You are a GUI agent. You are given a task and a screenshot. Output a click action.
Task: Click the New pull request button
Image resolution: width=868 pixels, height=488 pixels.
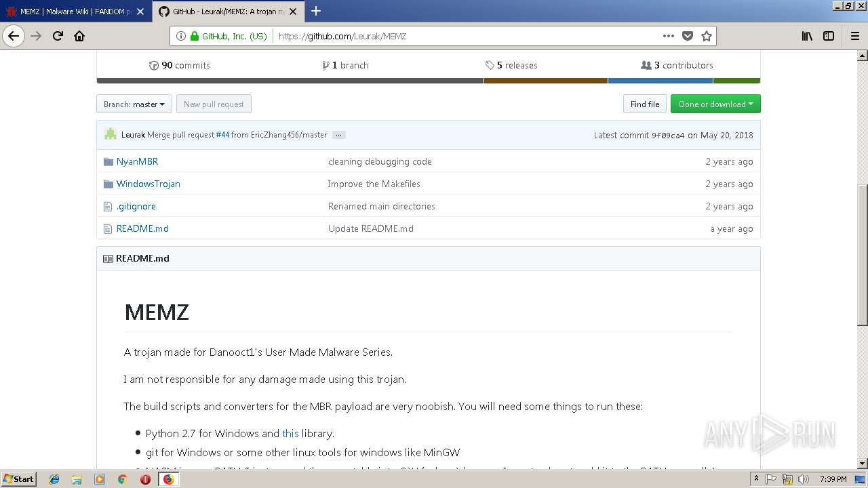tap(214, 104)
